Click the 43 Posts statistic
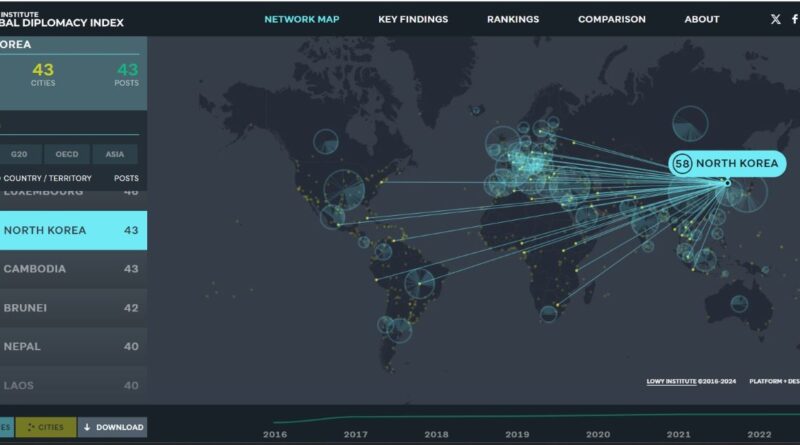This screenshot has width=800, height=445. point(127,74)
